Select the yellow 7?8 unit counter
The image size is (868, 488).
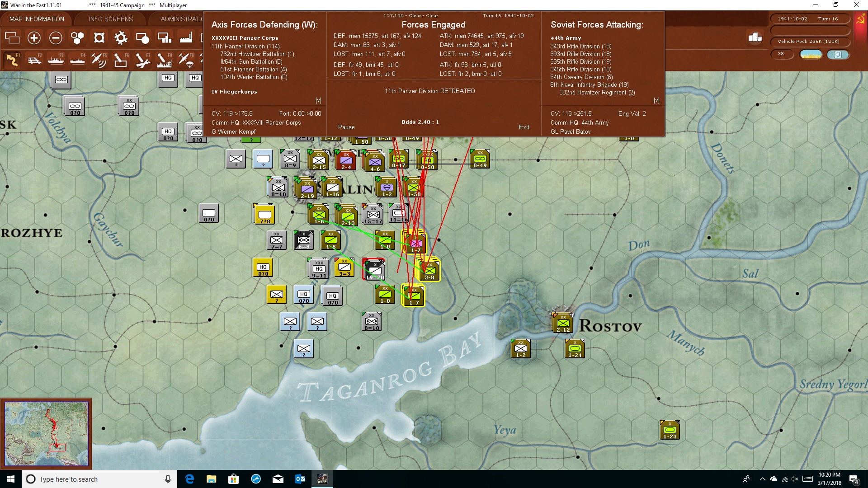(265, 215)
